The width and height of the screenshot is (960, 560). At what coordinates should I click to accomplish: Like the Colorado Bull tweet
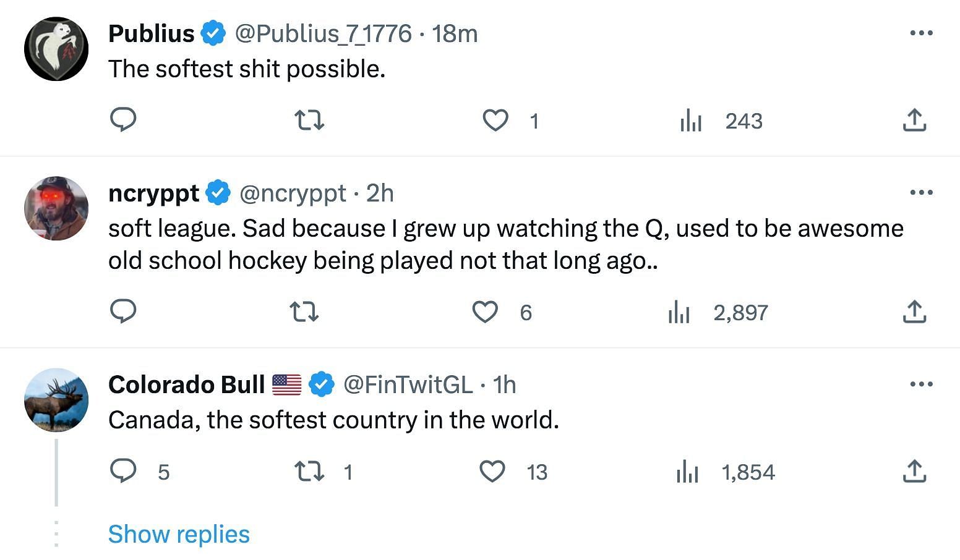[492, 472]
